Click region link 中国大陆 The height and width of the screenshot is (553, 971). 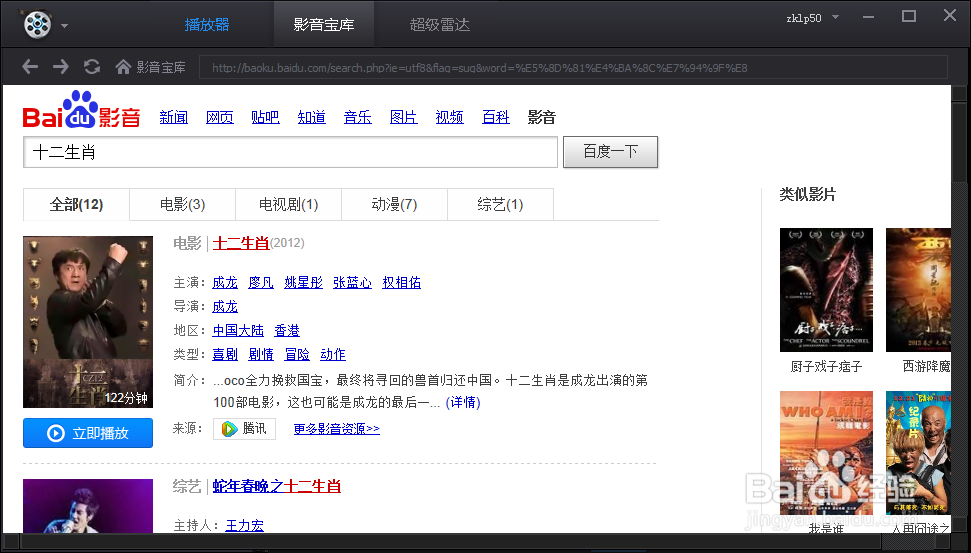tap(238, 331)
